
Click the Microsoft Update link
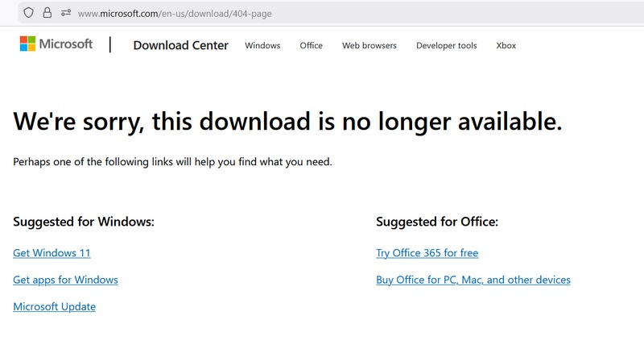(x=54, y=306)
